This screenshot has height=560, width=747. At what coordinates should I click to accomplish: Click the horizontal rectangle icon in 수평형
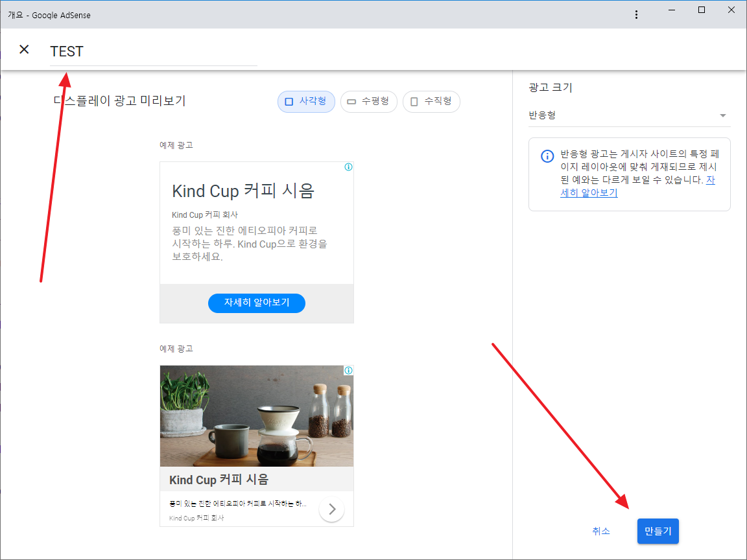point(351,101)
